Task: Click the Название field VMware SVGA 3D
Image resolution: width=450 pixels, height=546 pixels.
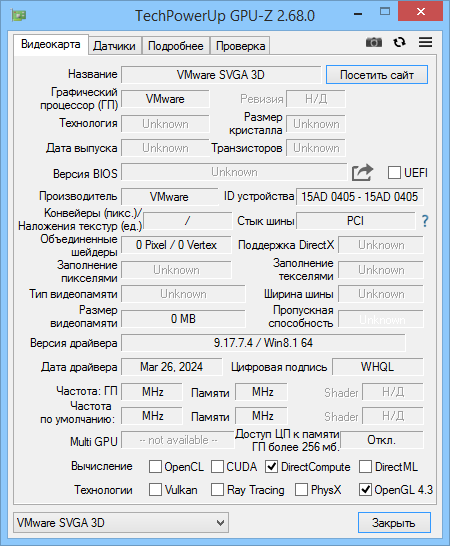Action: click(x=221, y=75)
